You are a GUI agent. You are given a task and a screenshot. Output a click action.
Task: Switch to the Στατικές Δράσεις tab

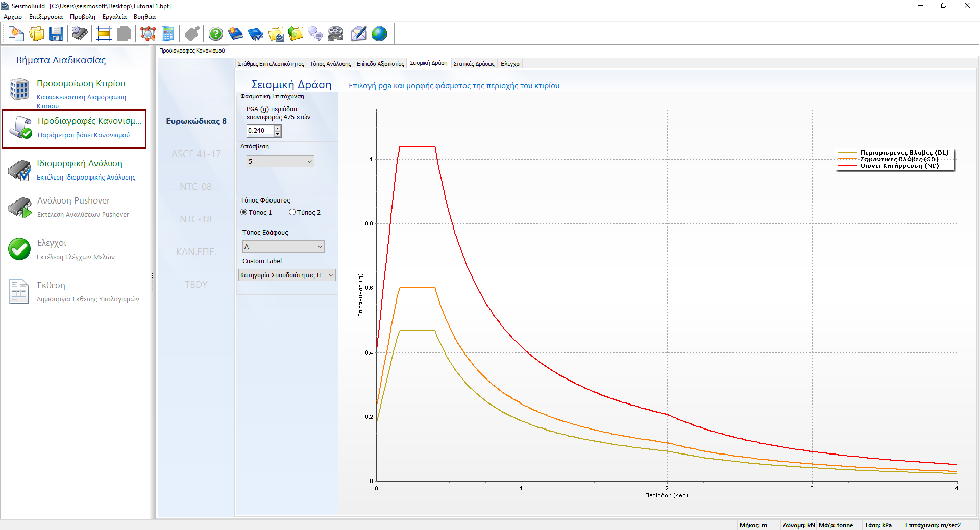(x=474, y=64)
